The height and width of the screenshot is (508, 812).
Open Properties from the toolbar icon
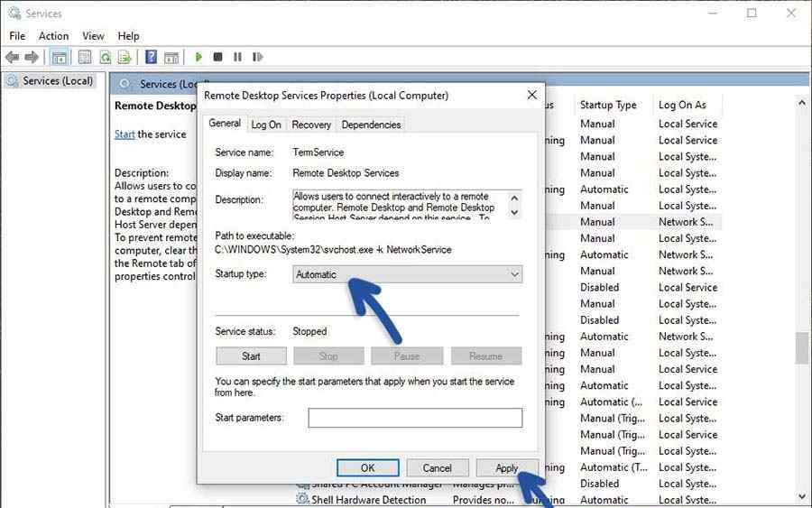[x=85, y=57]
